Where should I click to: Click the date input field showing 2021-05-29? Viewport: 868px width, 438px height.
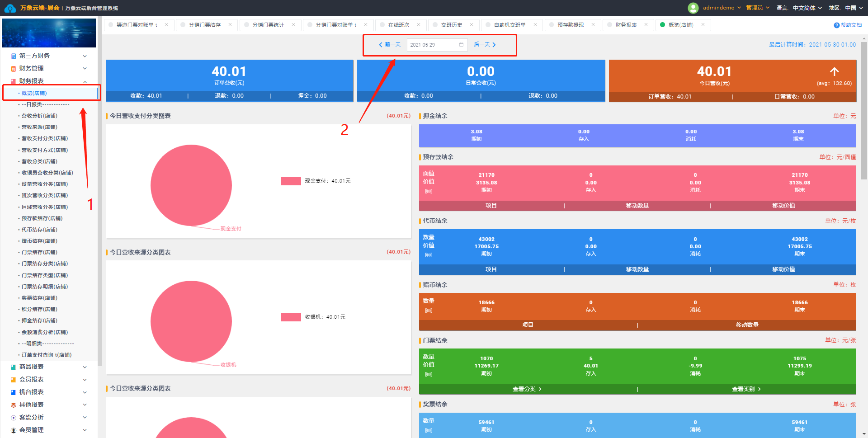point(437,45)
